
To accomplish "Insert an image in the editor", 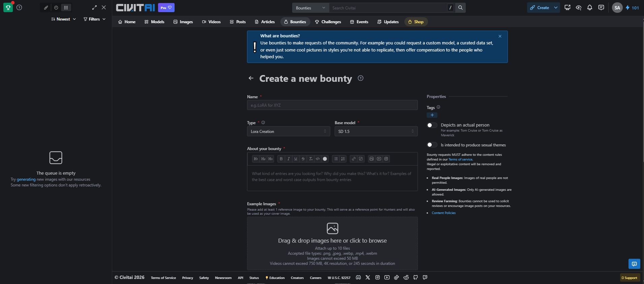I will point(372,159).
